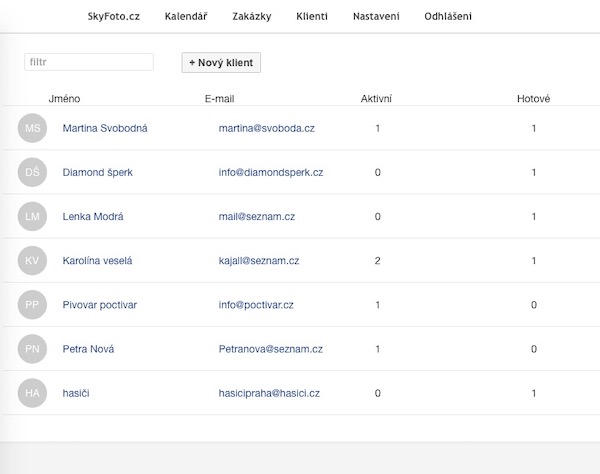The width and height of the screenshot is (600, 474).
Task: Go to Zakázky in the navigation
Action: [x=252, y=16]
